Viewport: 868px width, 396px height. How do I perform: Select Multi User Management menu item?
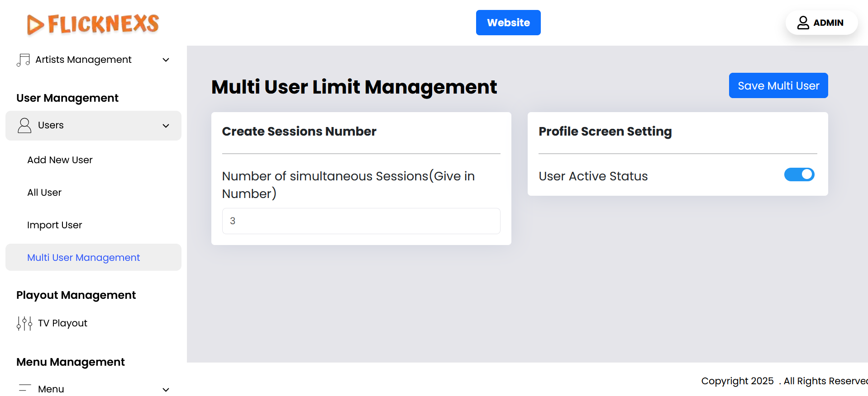(83, 258)
